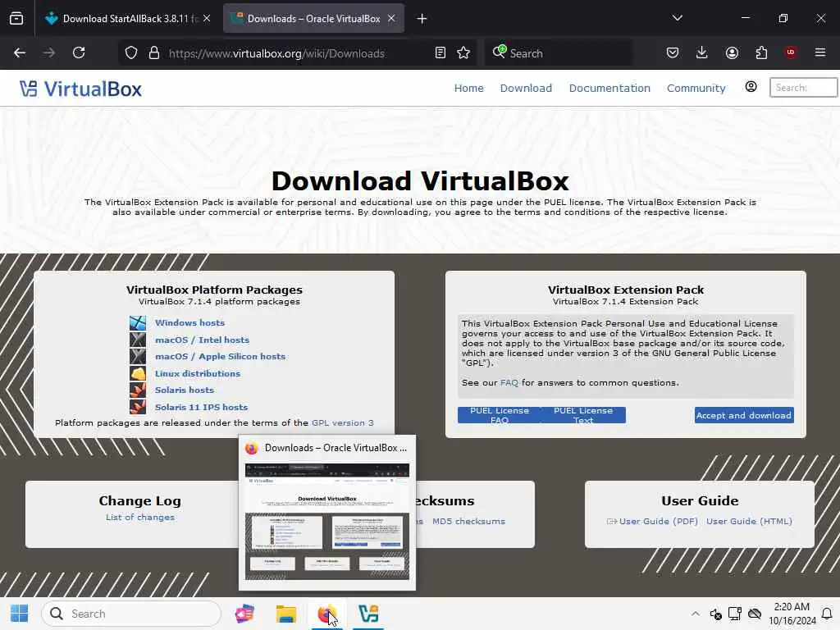This screenshot has width=840, height=630.
Task: Click macOS Intel hosts package icon
Action: tap(138, 340)
